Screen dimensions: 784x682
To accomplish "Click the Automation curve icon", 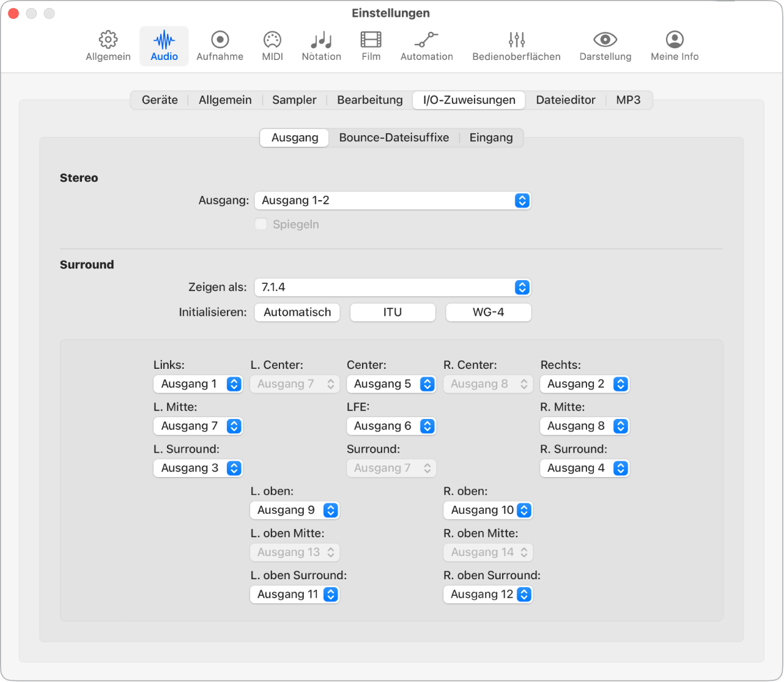I will 426,46.
